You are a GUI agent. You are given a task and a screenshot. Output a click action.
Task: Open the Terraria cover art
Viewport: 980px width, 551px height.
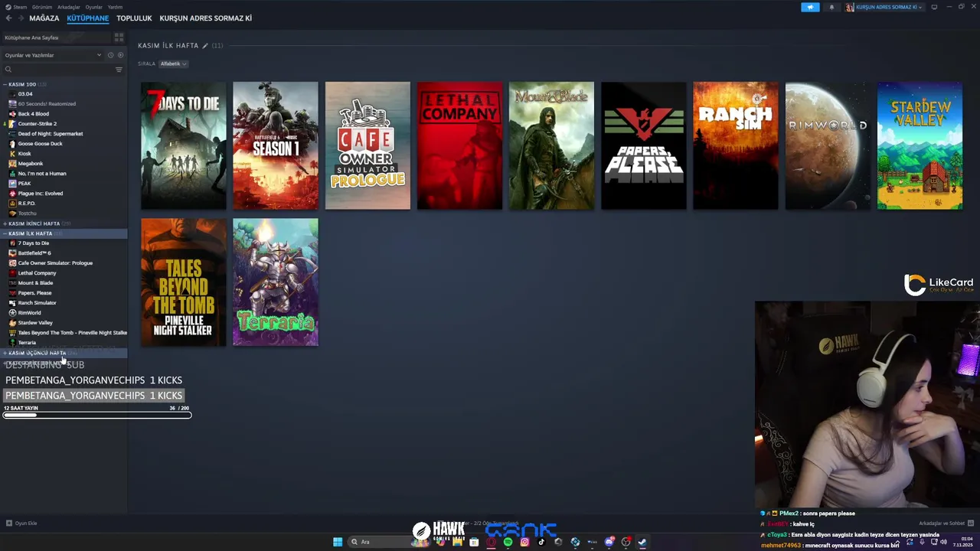point(276,282)
